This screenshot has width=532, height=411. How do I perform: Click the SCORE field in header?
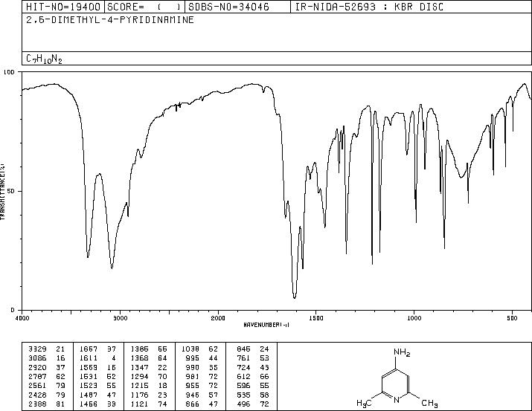coord(145,7)
